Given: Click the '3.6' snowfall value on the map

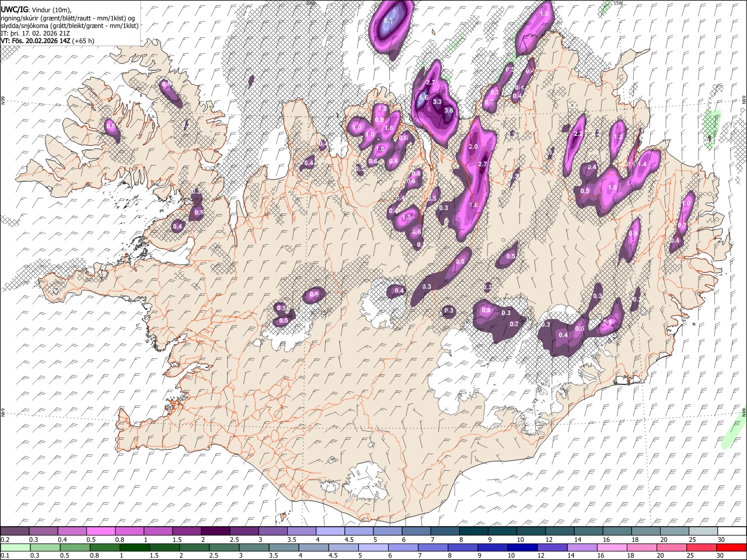Looking at the screenshot, I should click(449, 110).
